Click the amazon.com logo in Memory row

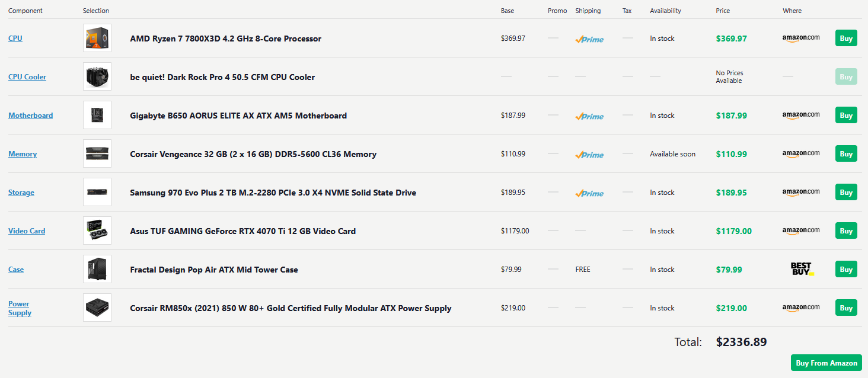pos(801,154)
